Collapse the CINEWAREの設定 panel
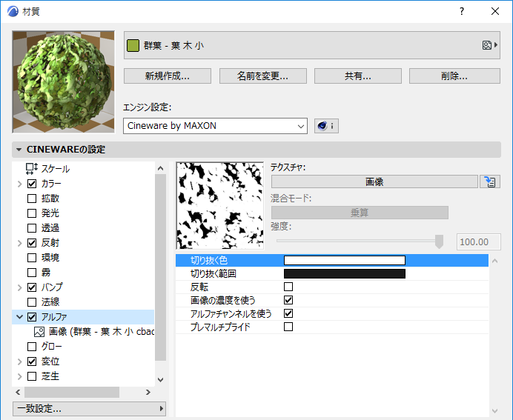The height and width of the screenshot is (420, 513). pos(19,150)
